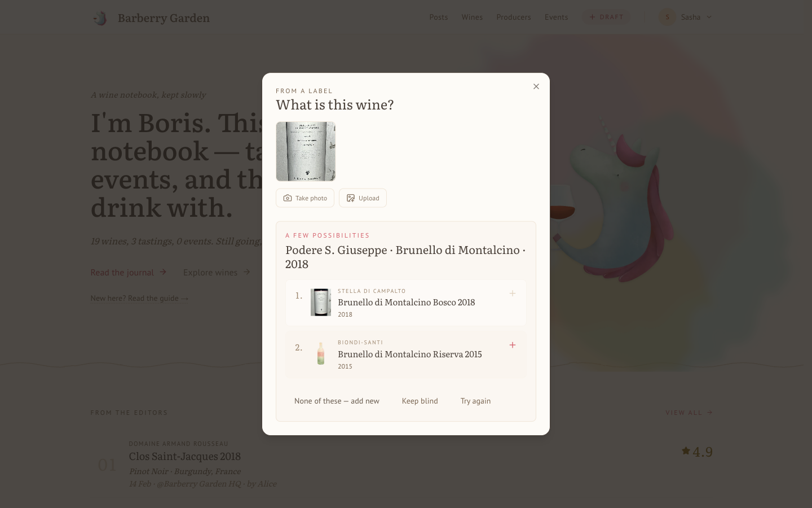The height and width of the screenshot is (508, 812).
Task: Click Domaine Armand Rousseau producer label
Action: click(179, 444)
